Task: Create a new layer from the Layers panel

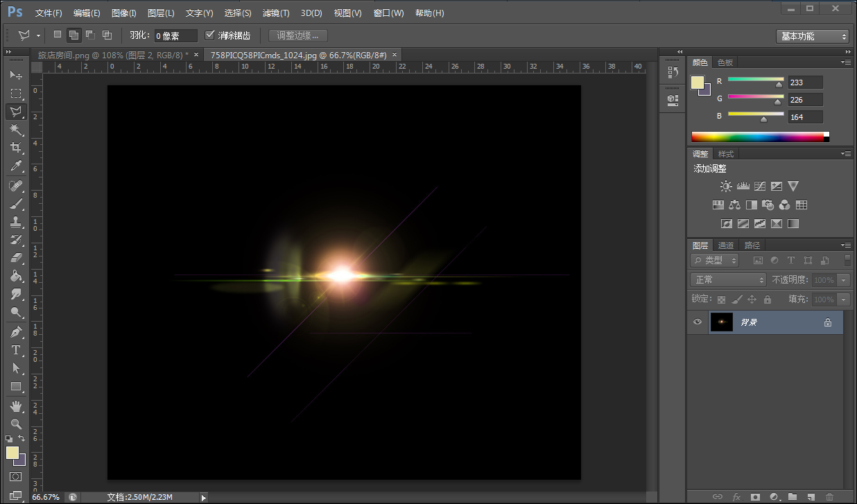Action: (811, 497)
